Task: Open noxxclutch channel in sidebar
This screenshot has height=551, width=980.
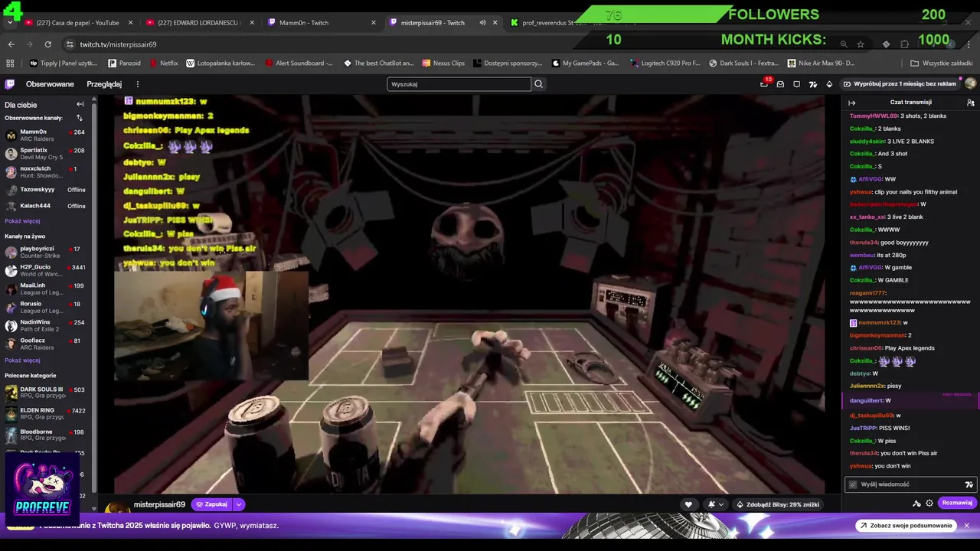Action: click(x=45, y=171)
